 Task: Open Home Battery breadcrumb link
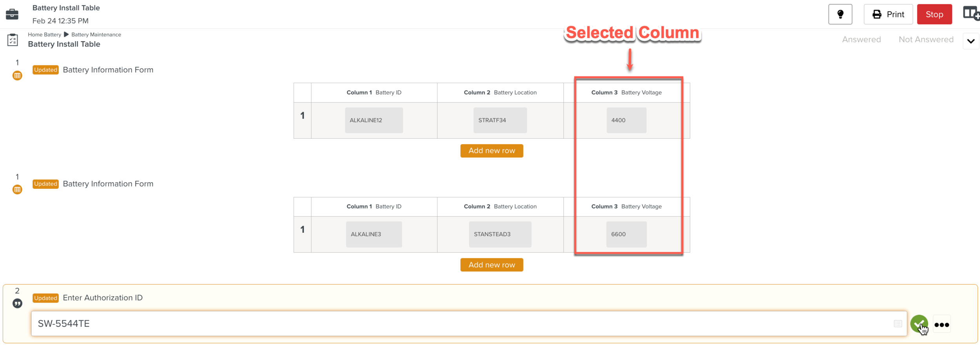[44, 34]
